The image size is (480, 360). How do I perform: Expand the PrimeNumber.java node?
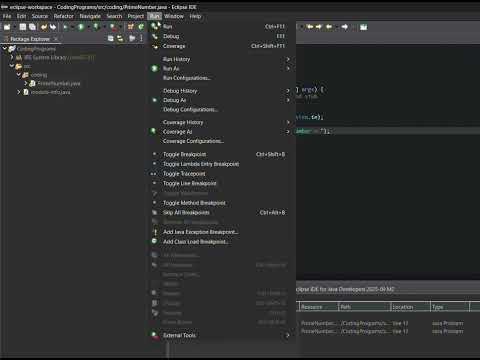click(x=26, y=83)
